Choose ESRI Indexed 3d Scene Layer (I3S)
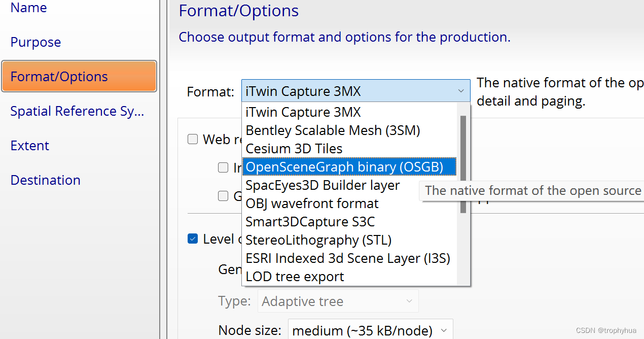Screen dimensions: 644x339 click(x=350, y=258)
